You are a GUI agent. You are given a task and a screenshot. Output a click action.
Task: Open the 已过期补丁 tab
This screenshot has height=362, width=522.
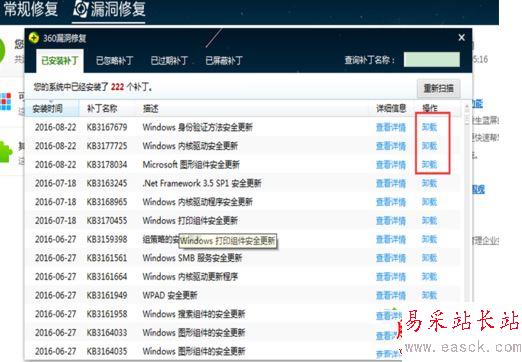pyautogui.click(x=169, y=61)
